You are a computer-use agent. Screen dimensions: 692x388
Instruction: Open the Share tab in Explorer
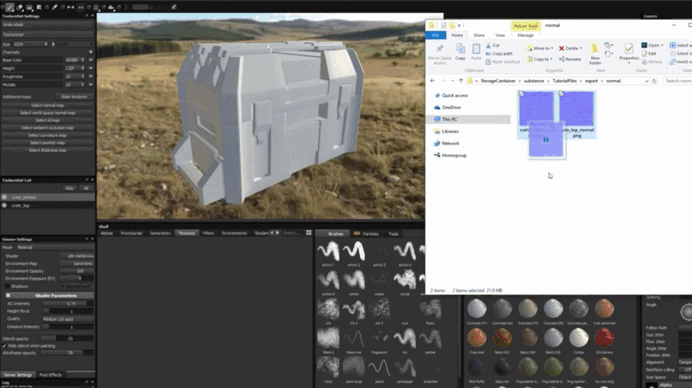coord(479,35)
